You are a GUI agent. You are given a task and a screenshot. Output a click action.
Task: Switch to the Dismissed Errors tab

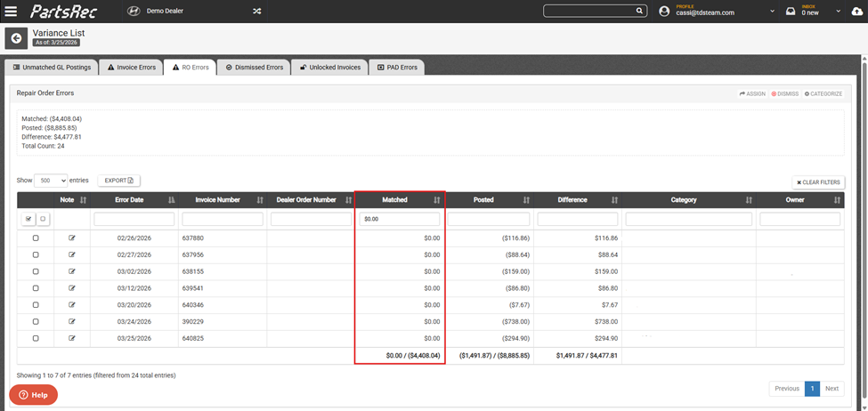coord(254,67)
